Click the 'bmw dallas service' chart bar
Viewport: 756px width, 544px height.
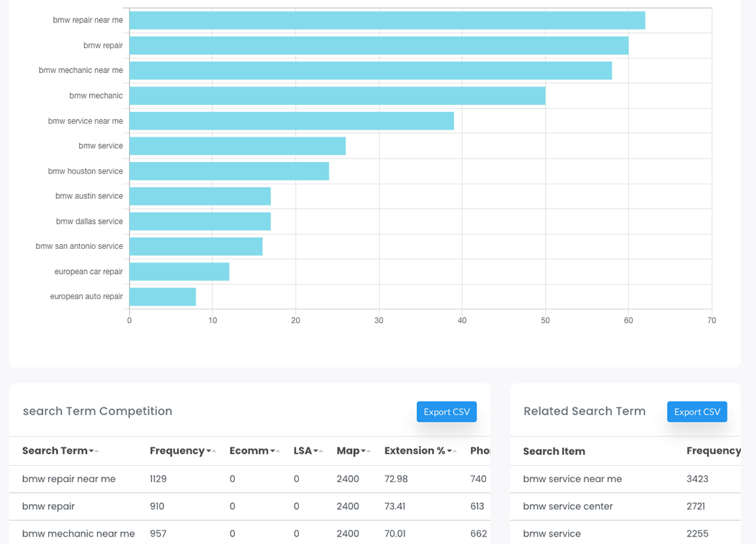[200, 221]
